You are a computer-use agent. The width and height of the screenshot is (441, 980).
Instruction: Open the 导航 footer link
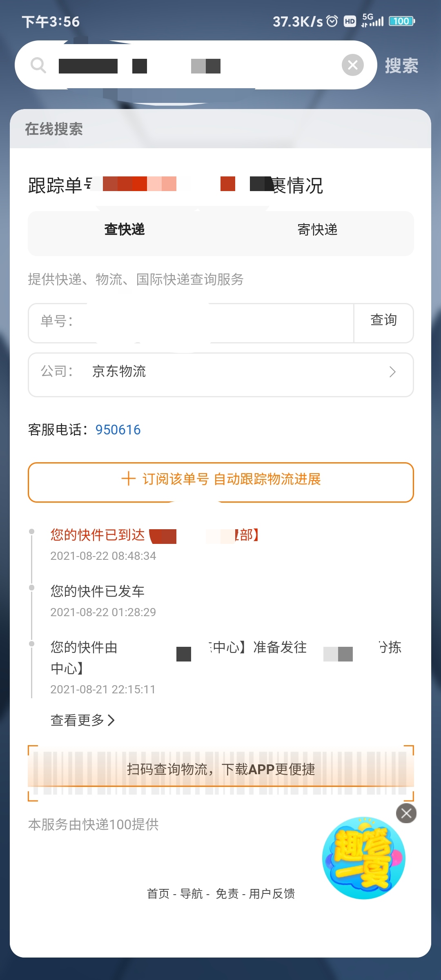(x=191, y=894)
